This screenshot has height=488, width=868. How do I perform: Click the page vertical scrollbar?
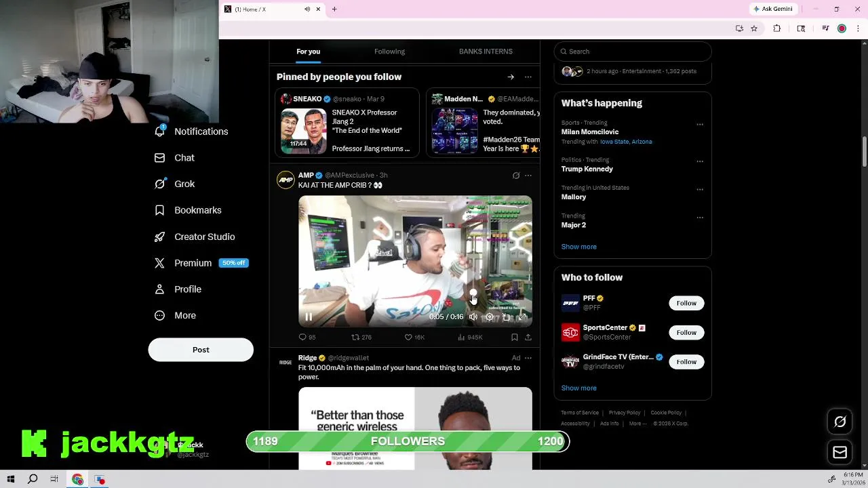coord(865,152)
